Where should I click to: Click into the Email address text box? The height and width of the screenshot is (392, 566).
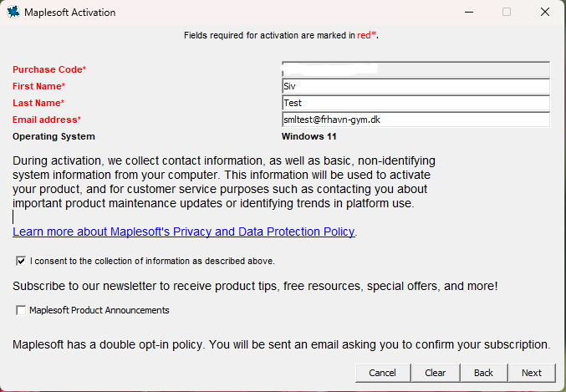coord(416,120)
